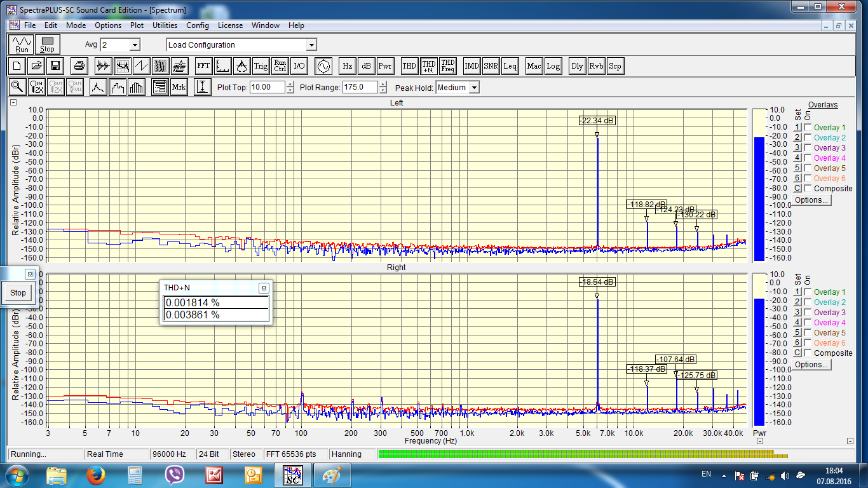Open the Utilities menu
The image size is (868, 488).
click(x=165, y=25)
